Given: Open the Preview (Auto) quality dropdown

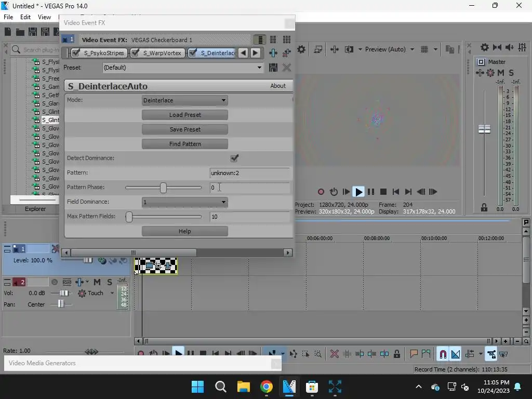Looking at the screenshot, I should click(389, 49).
